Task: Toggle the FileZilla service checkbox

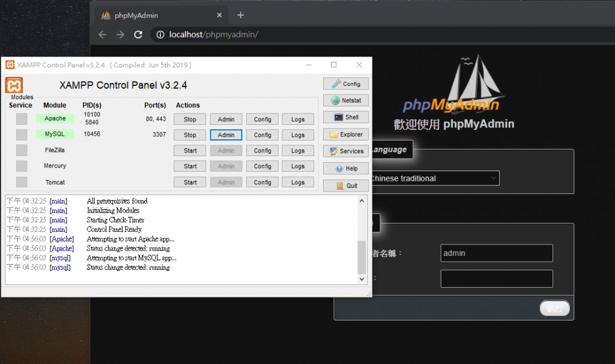Action: 22,150
